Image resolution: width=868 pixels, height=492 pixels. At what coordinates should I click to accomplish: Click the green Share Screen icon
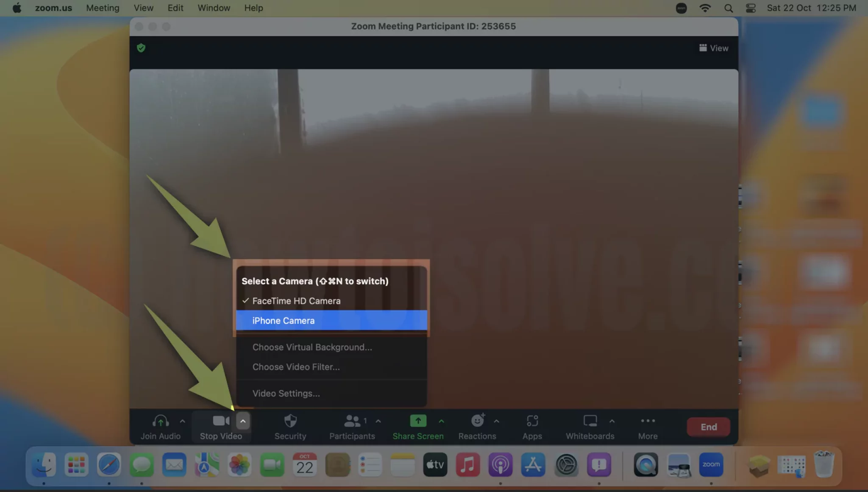tap(418, 421)
